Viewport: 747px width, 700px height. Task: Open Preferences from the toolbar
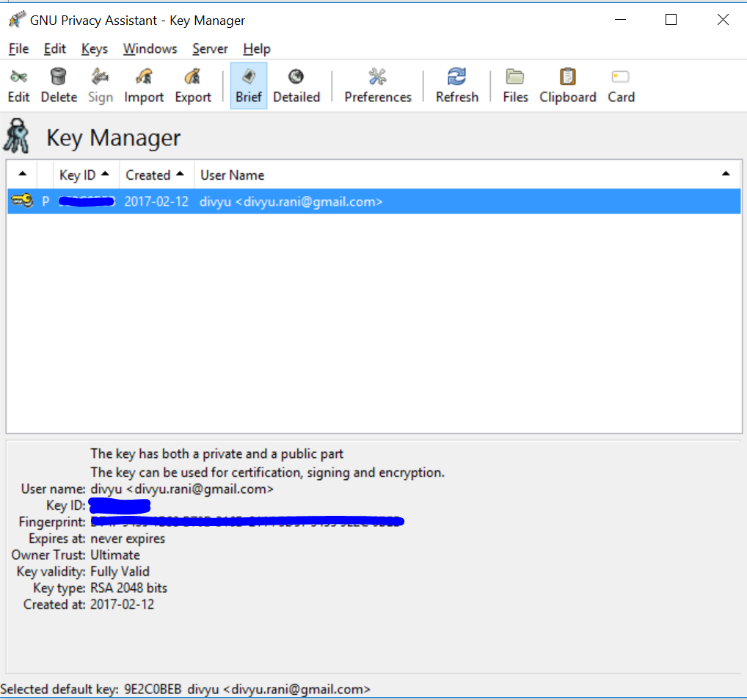click(x=378, y=86)
